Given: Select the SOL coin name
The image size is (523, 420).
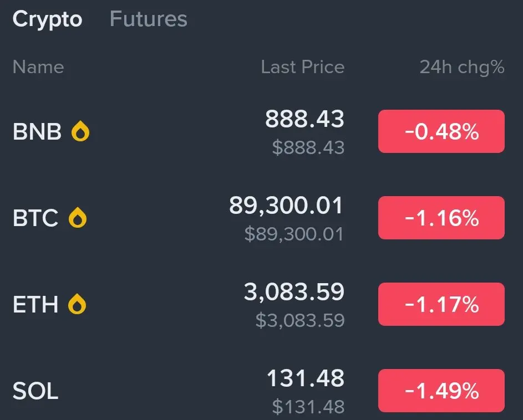Looking at the screenshot, I should click(35, 391).
